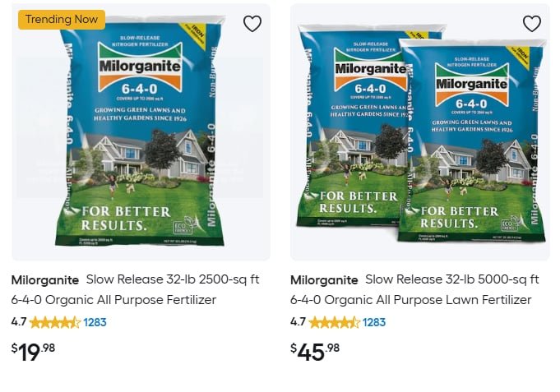This screenshot has width=560, height=392.
Task: Click the Trending Now badge
Action: (x=62, y=19)
